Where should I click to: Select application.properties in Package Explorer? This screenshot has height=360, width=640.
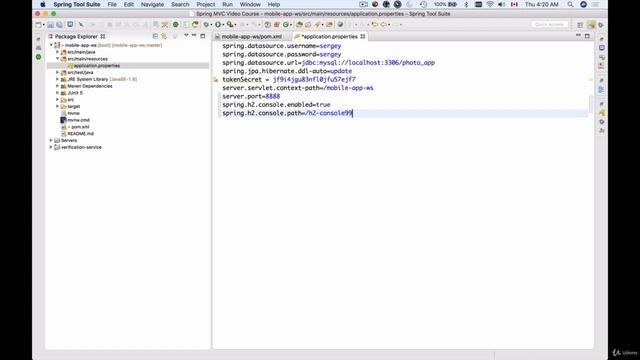pos(97,66)
